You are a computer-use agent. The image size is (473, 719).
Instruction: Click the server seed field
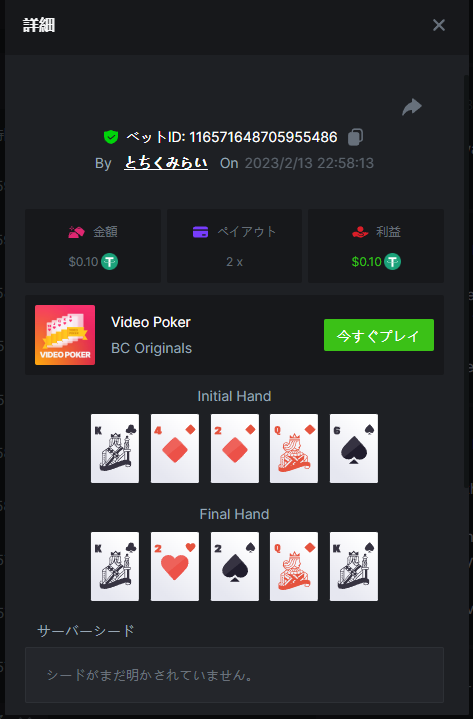coord(234,675)
